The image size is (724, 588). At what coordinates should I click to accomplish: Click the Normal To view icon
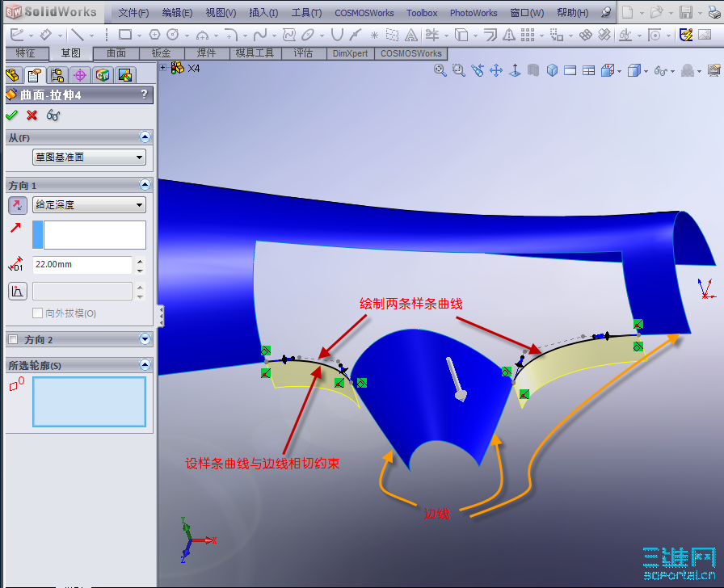coord(515,70)
